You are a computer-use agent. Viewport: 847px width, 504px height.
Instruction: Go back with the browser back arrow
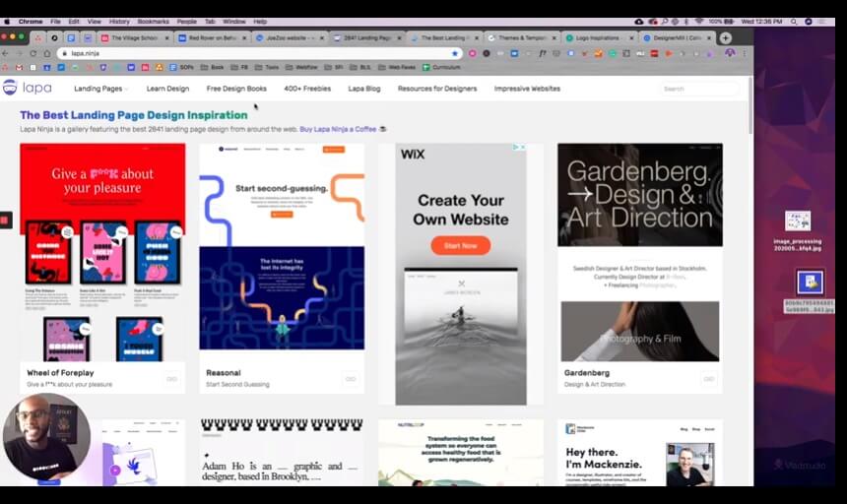[5, 53]
